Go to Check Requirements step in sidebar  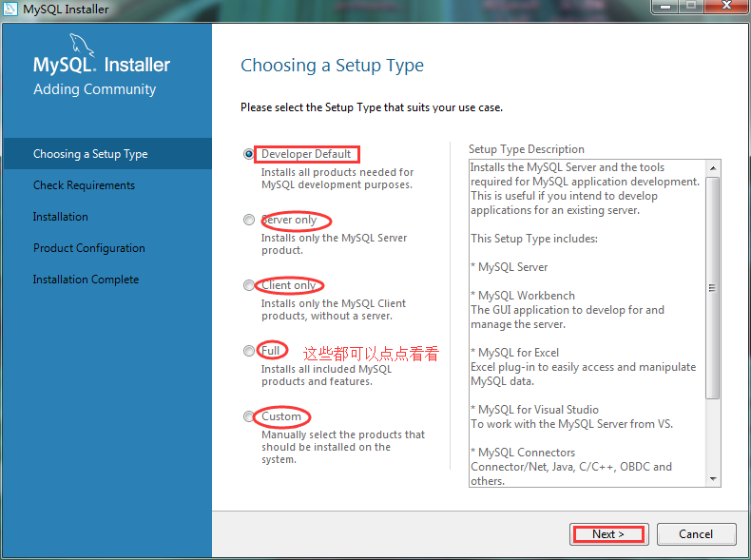(84, 185)
